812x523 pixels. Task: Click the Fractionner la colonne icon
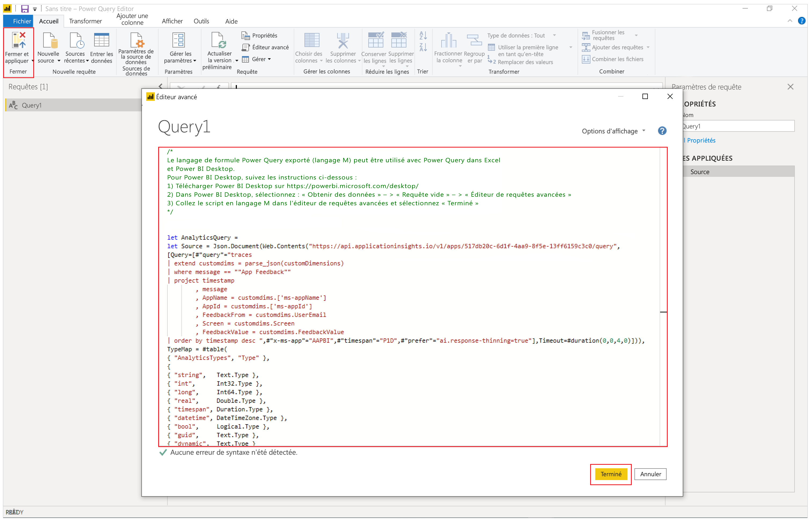point(449,40)
